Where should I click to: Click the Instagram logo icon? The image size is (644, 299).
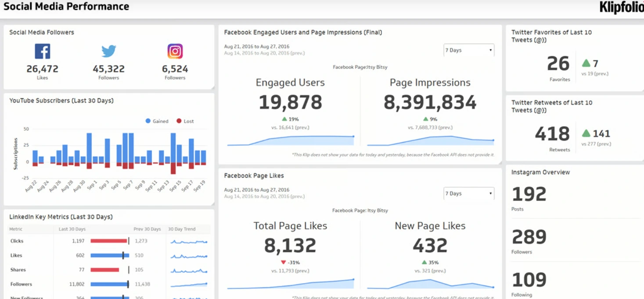[x=175, y=51]
